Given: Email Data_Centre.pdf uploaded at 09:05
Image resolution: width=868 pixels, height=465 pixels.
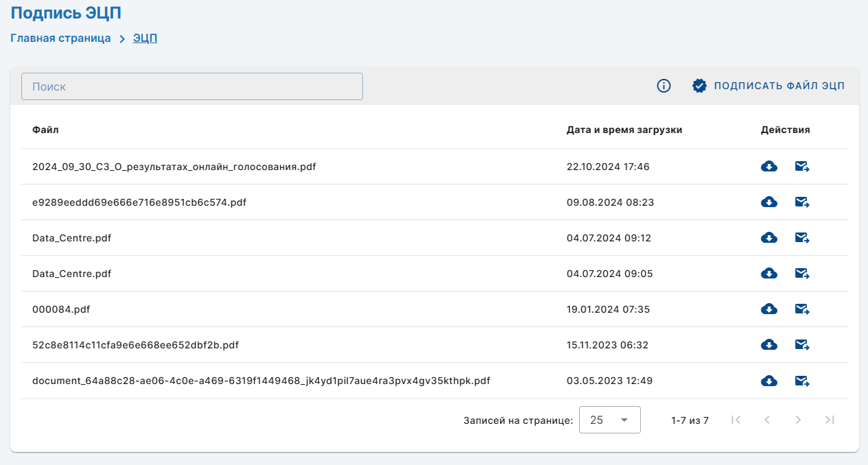Looking at the screenshot, I should [802, 274].
